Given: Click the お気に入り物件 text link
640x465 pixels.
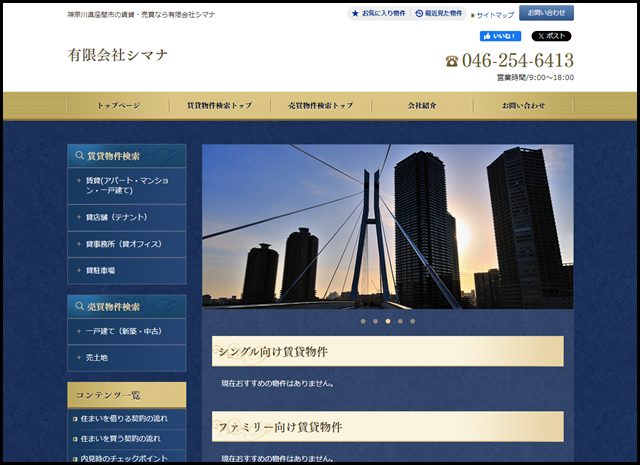Looking at the screenshot, I should [384, 13].
